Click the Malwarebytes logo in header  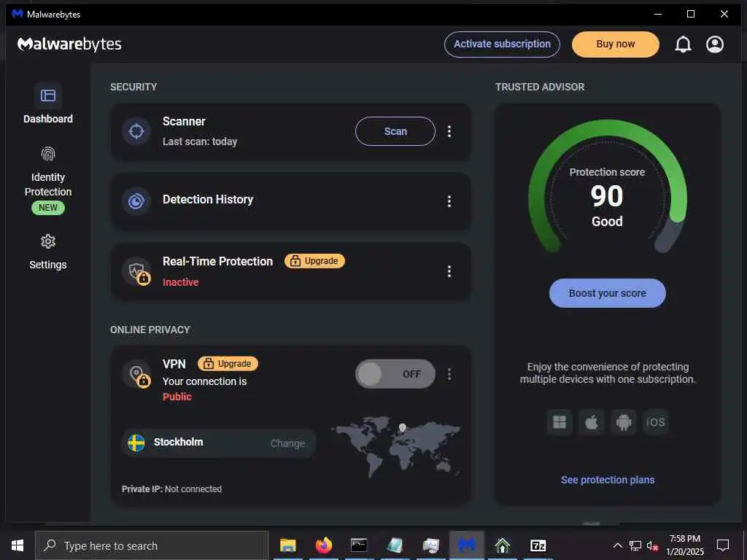[x=69, y=44]
